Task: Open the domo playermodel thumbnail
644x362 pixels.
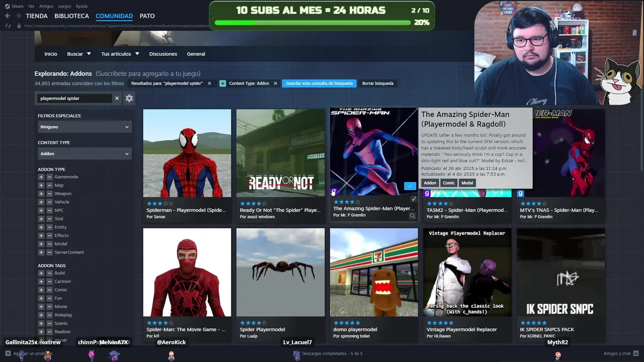Action: click(374, 273)
